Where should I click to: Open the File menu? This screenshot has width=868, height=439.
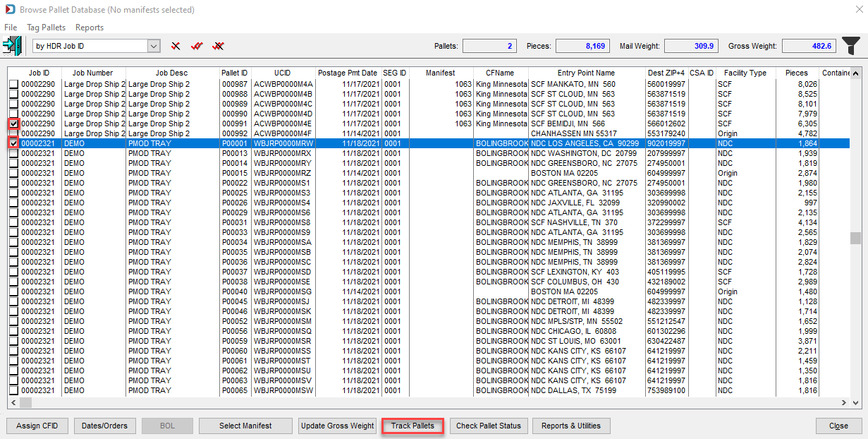pos(11,28)
